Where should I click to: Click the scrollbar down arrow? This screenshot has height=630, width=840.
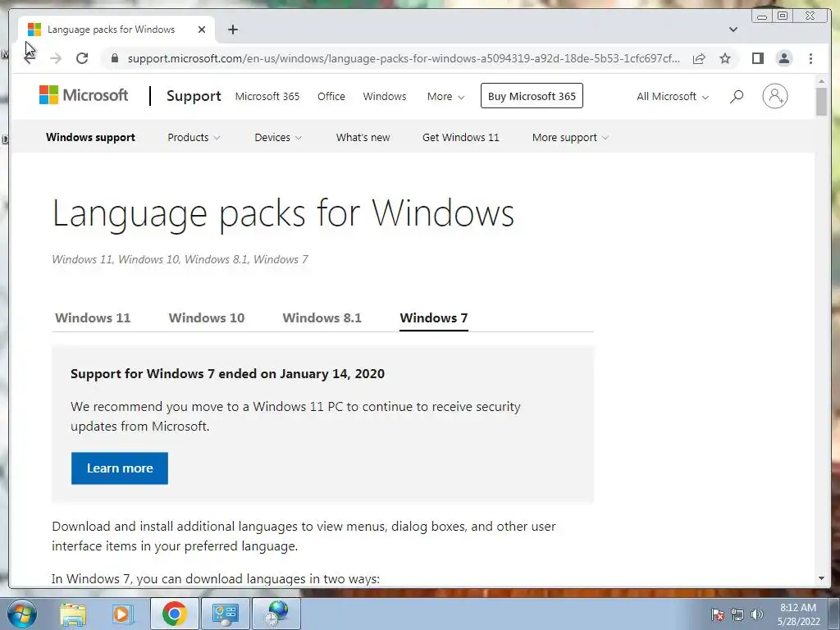[821, 578]
